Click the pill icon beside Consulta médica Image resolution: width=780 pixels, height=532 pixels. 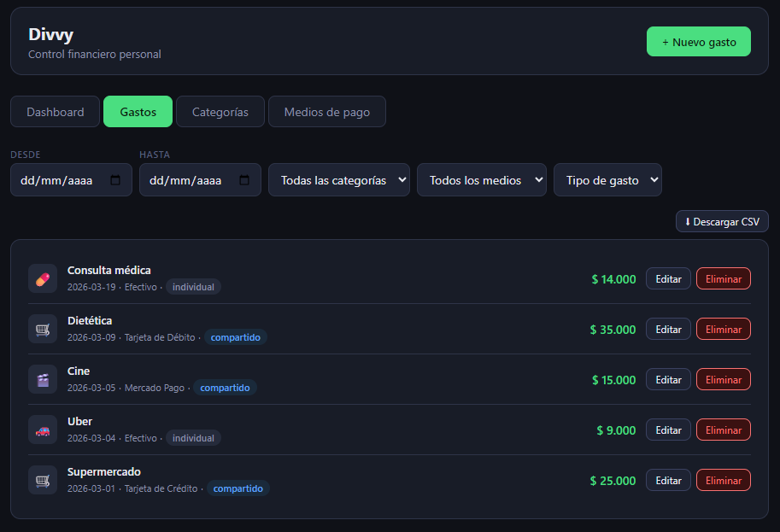click(42, 278)
